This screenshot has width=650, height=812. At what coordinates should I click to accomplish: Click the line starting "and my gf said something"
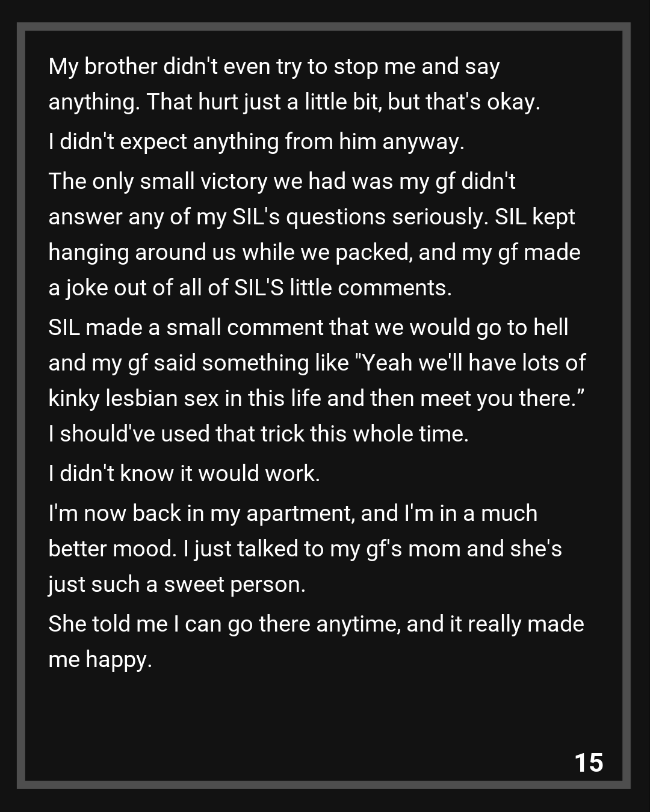[317, 363]
